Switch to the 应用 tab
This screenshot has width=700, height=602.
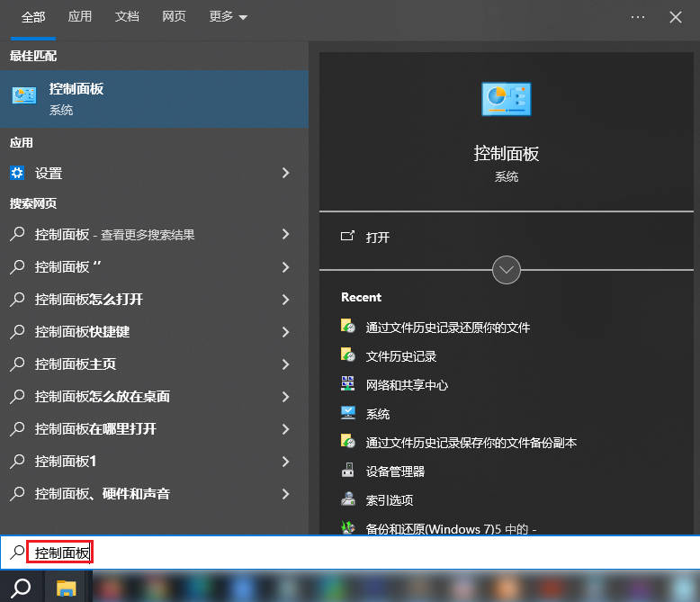(80, 16)
